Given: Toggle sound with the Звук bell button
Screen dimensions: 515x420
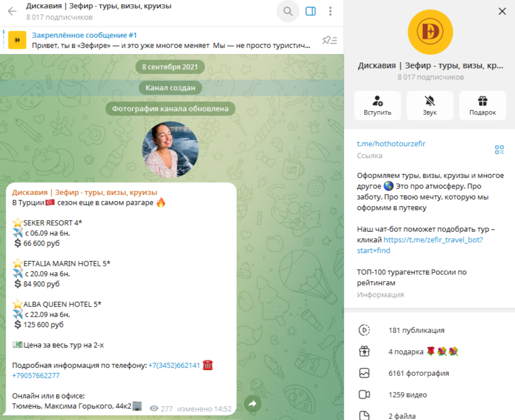Looking at the screenshot, I should click(x=430, y=105).
